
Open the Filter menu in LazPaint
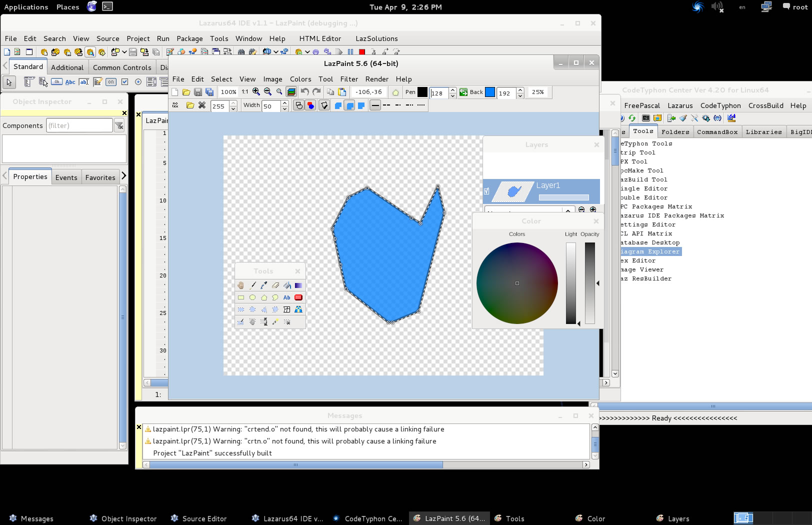[349, 79]
